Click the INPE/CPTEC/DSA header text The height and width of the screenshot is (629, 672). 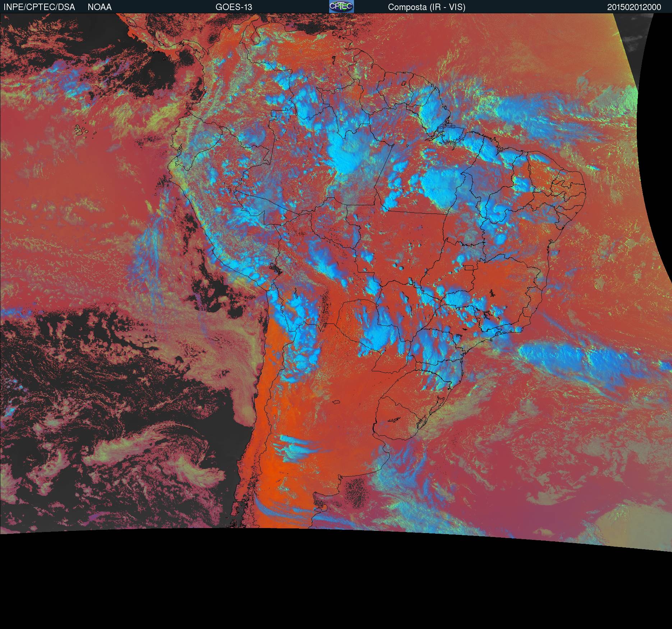(39, 7)
